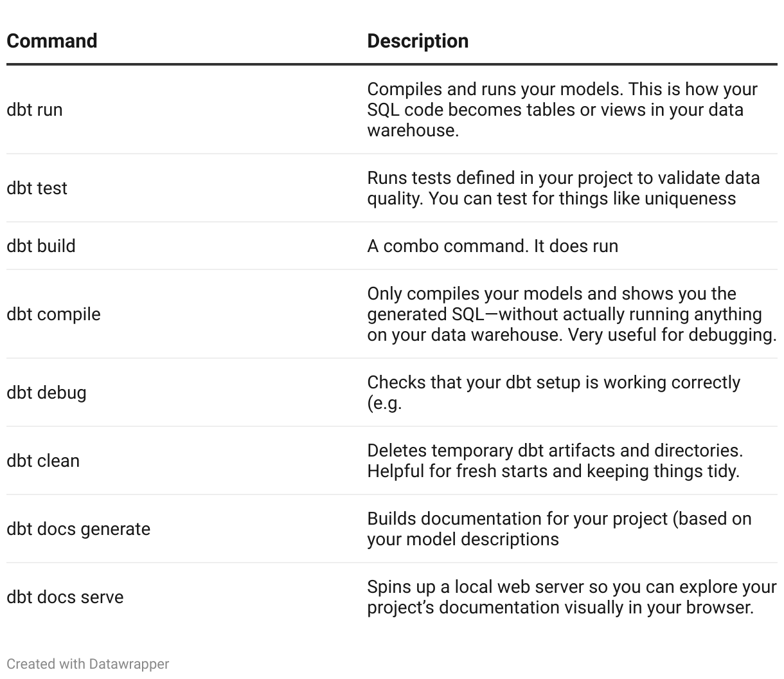The height and width of the screenshot is (679, 784).
Task: Click the 'Runs tests defined' description text
Action: click(564, 188)
